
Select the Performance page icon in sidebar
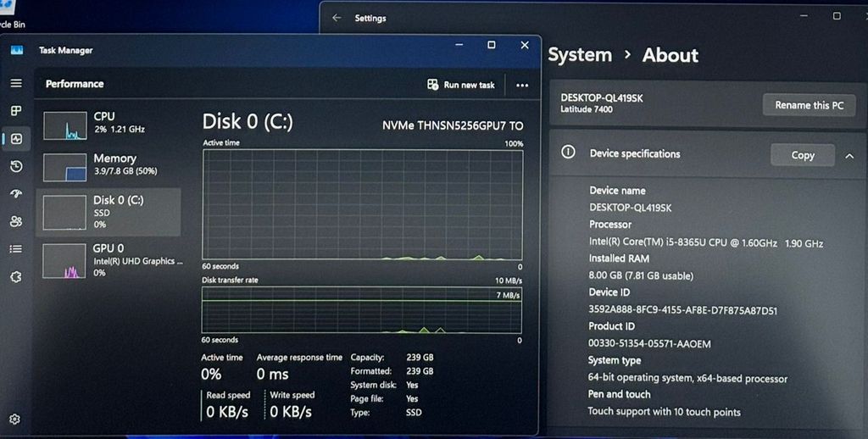16,138
